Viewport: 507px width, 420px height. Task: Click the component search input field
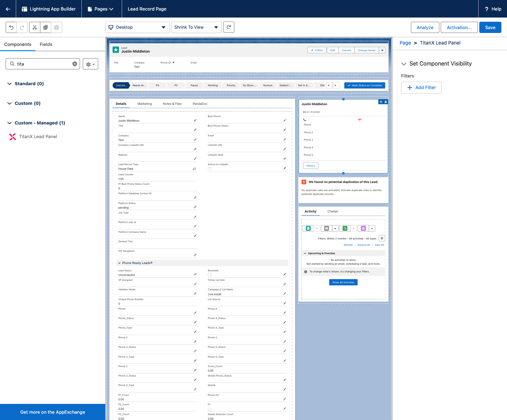(x=43, y=64)
